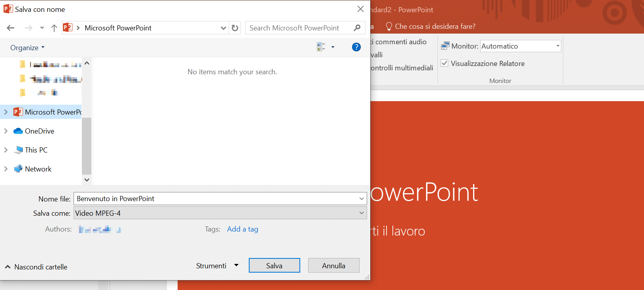Open the Salva come file type dropdown

(220, 213)
